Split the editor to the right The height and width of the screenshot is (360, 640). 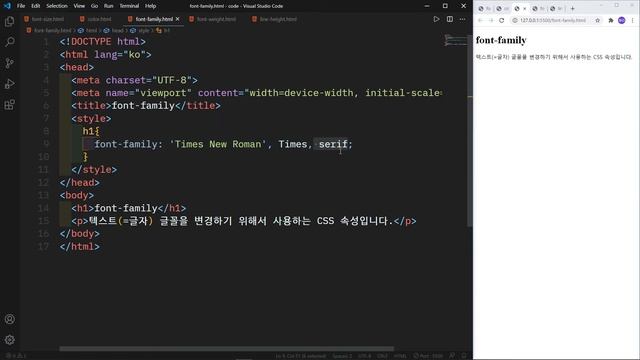pyautogui.click(x=449, y=19)
